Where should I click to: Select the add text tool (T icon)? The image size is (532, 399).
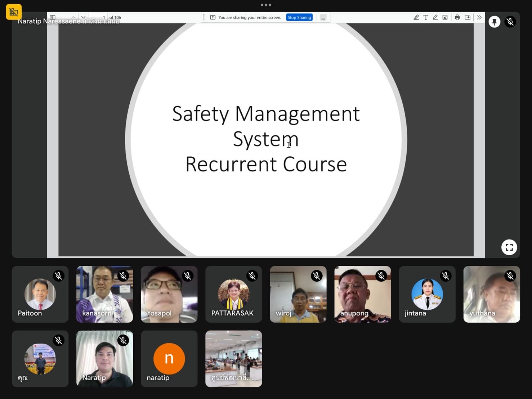(x=426, y=17)
